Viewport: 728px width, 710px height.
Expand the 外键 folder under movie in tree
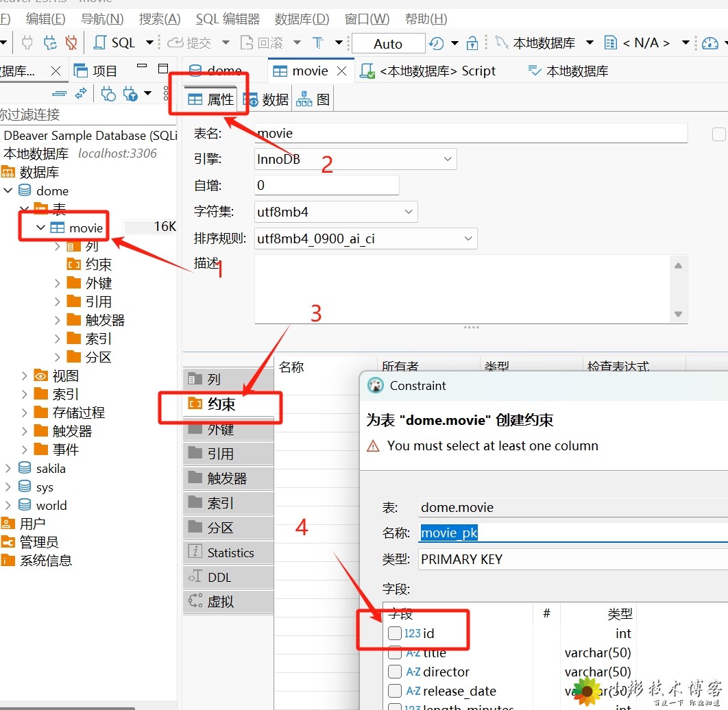tap(57, 283)
